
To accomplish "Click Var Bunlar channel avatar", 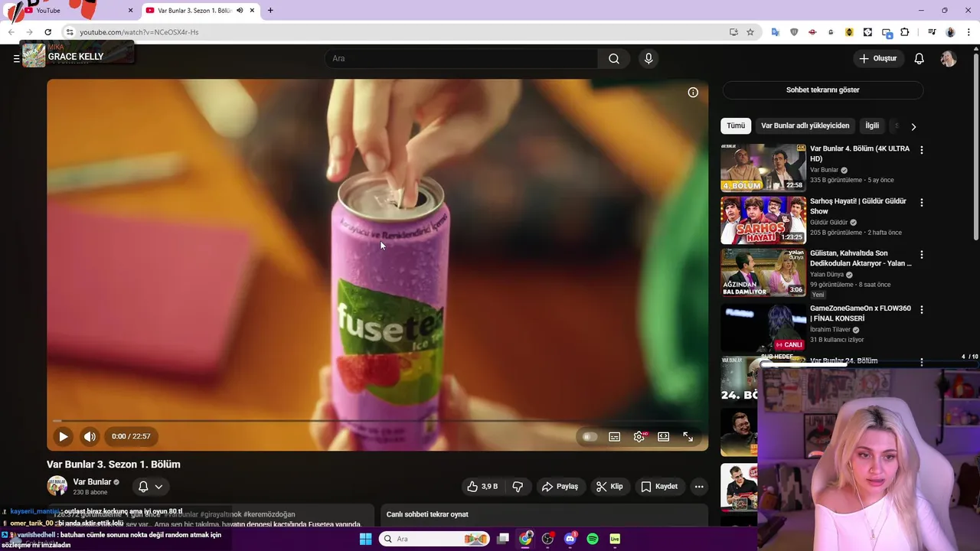I will tap(57, 486).
